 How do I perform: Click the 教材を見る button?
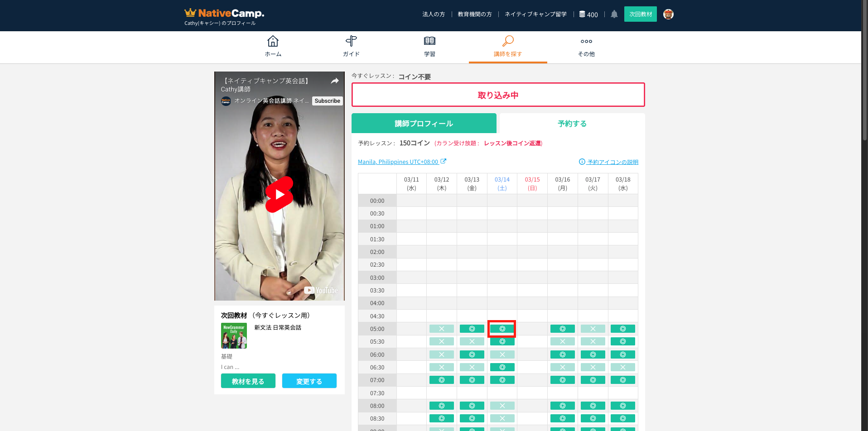coord(248,381)
